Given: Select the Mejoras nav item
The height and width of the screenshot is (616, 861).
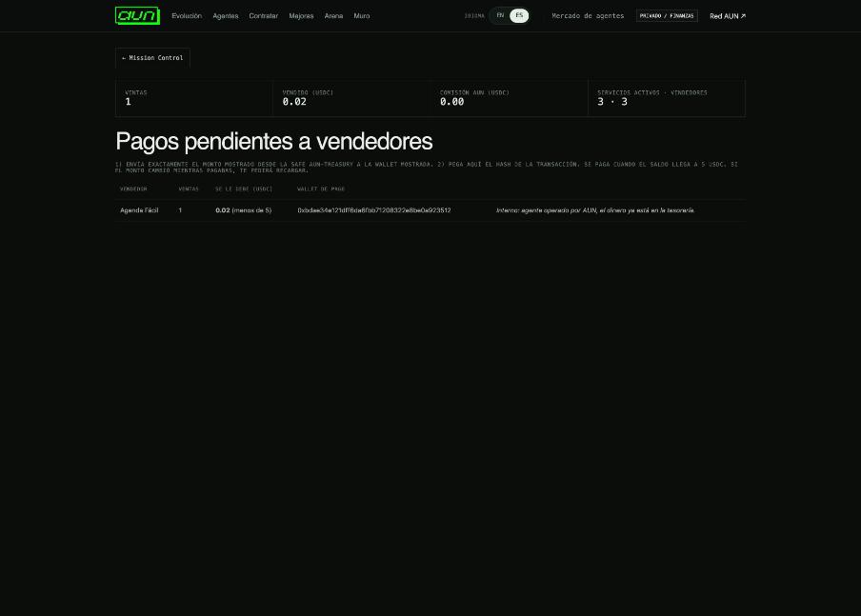Looking at the screenshot, I should point(302,16).
